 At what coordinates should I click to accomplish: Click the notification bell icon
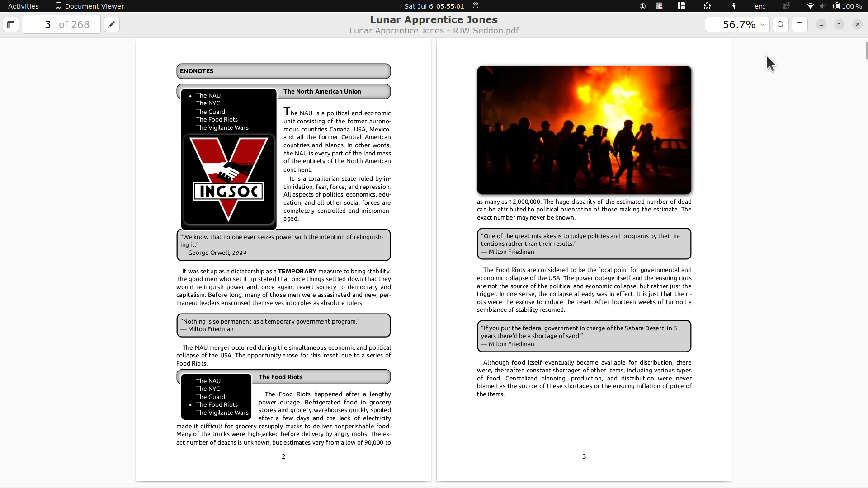click(x=476, y=6)
